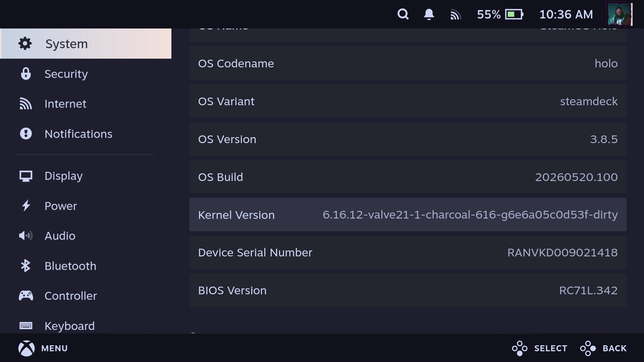Select the BIOS Version row label
The width and height of the screenshot is (644, 362).
point(232,290)
